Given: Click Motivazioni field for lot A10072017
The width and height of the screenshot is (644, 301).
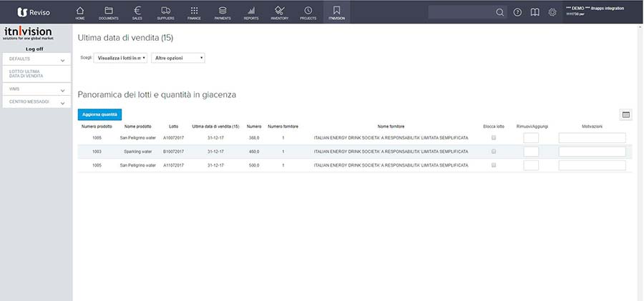Looking at the screenshot, I should click(x=592, y=138).
